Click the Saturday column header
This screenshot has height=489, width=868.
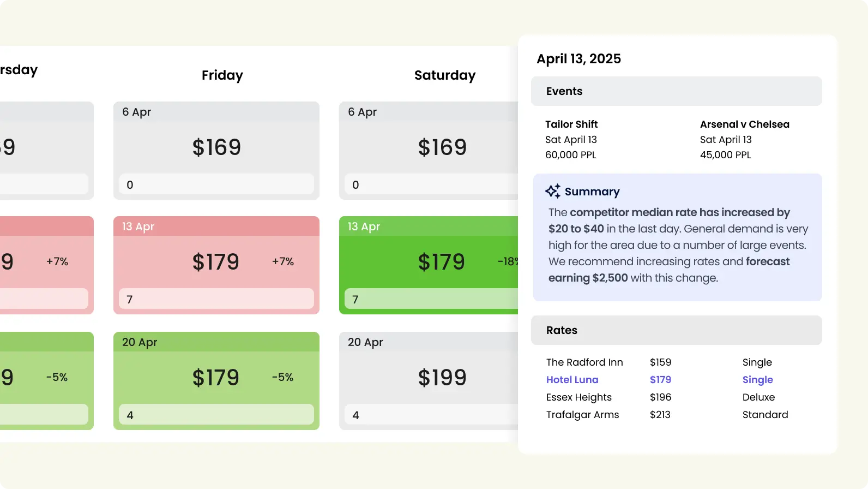pos(445,75)
